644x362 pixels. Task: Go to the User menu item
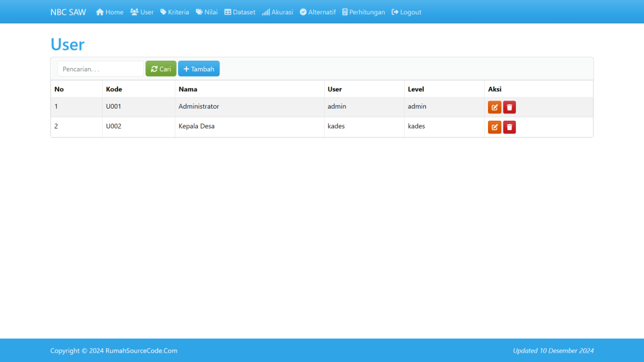click(x=142, y=12)
